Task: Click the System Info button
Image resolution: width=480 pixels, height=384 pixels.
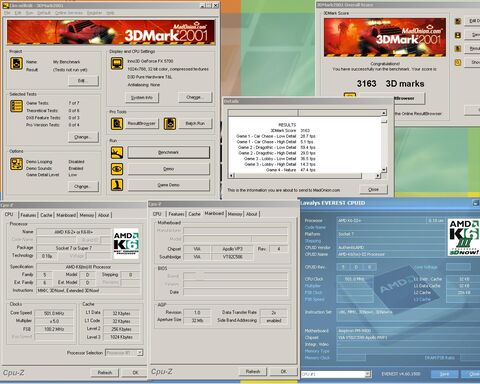Action: (x=142, y=97)
